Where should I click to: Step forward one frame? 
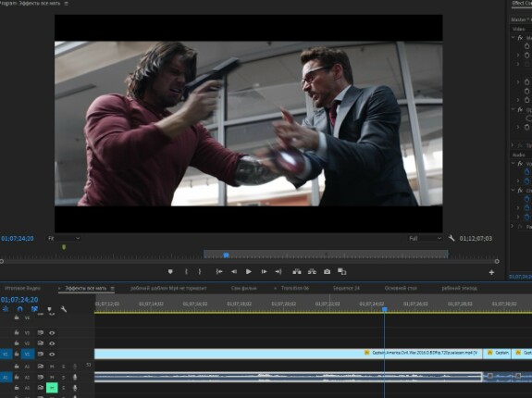pyautogui.click(x=264, y=272)
